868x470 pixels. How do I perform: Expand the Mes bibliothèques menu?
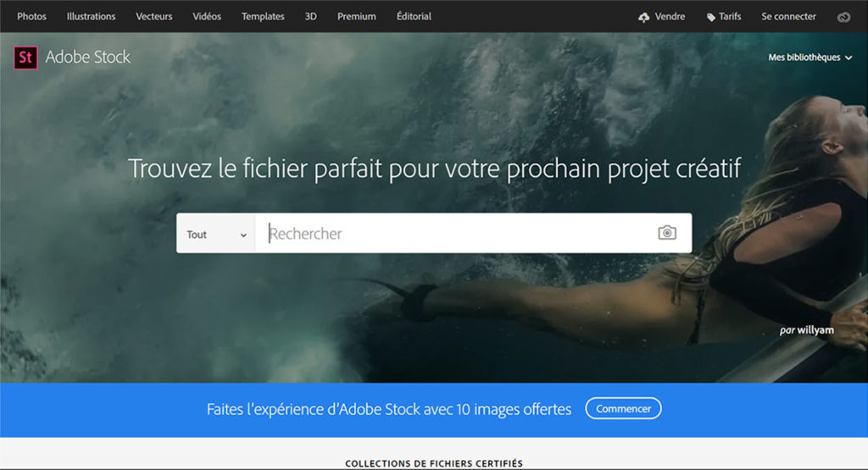point(810,58)
